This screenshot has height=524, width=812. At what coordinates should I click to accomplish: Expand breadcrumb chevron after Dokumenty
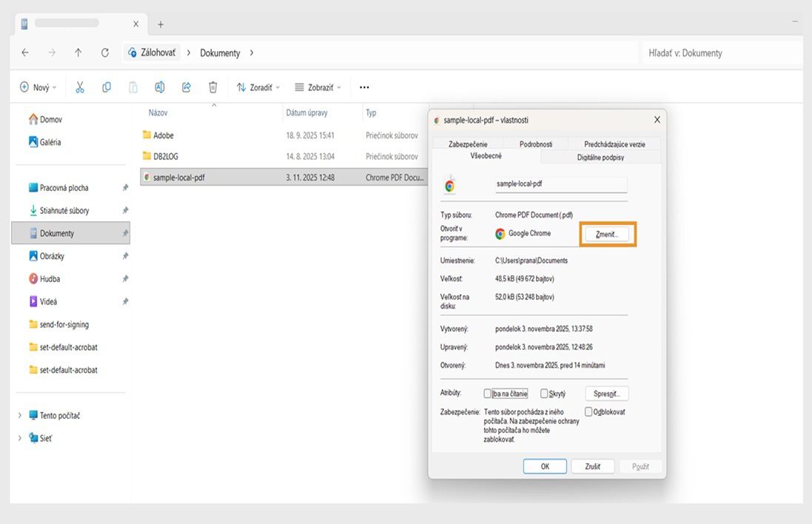tap(252, 53)
